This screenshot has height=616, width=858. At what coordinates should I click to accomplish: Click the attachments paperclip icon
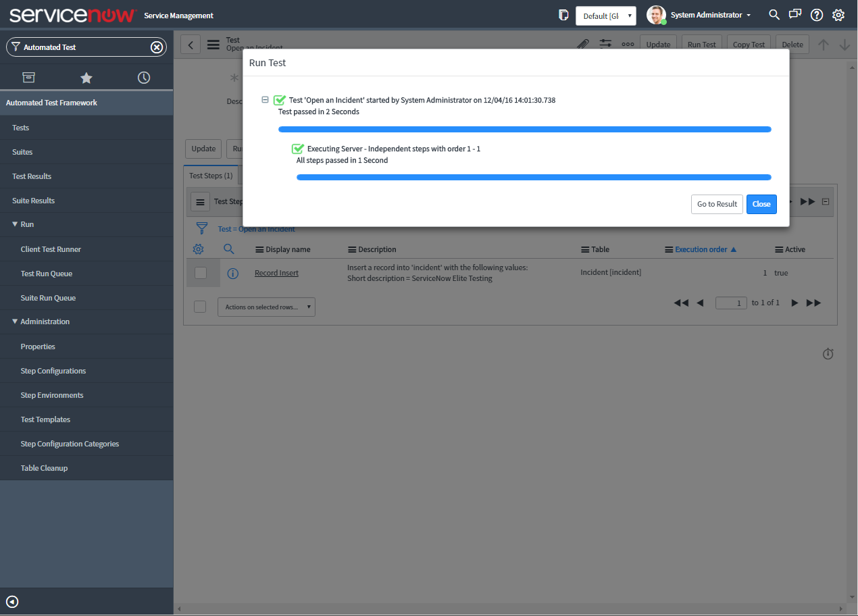click(582, 45)
